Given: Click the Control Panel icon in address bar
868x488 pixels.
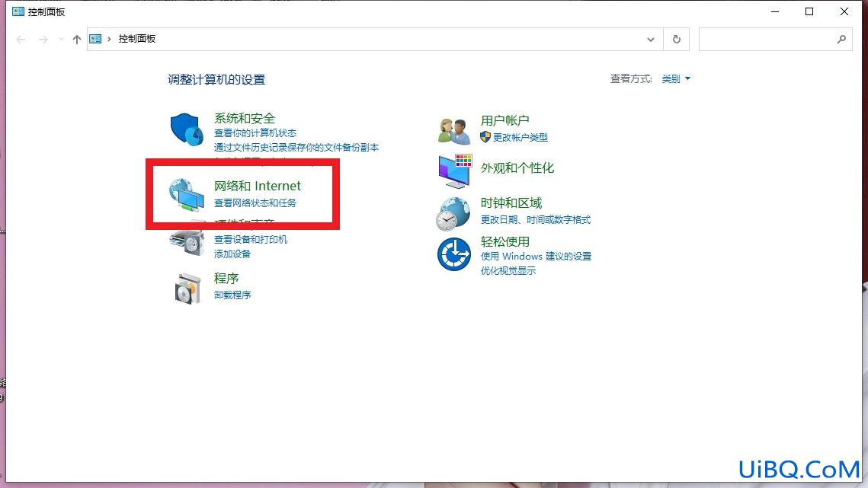Looking at the screenshot, I should pos(95,39).
